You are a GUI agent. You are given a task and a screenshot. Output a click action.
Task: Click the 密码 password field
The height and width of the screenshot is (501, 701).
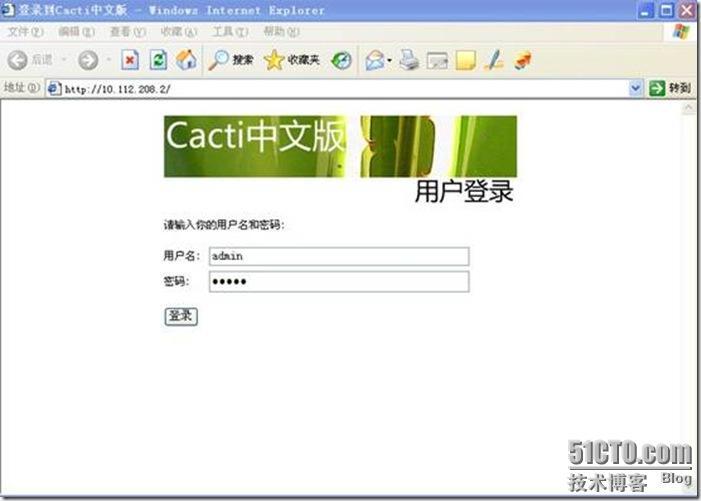point(339,282)
